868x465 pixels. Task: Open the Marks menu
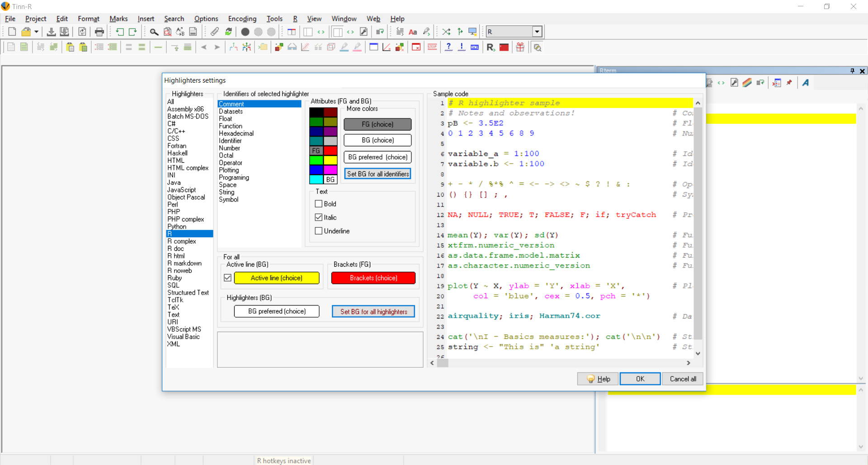[x=118, y=19]
